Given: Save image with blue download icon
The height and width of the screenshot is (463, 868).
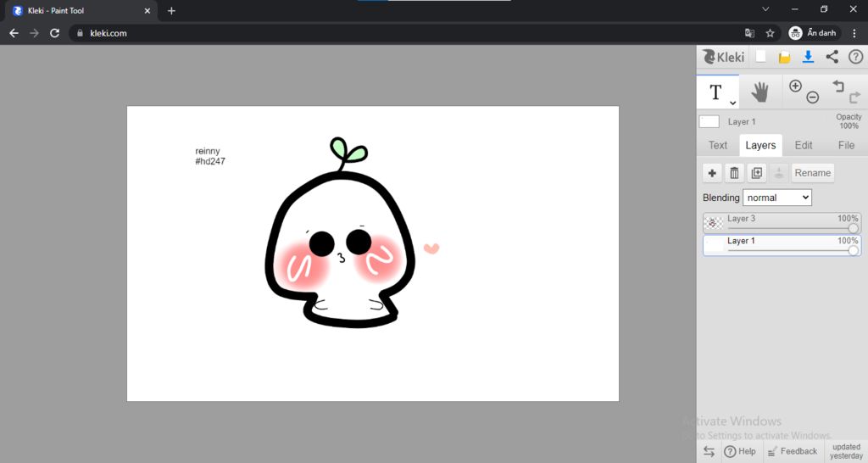Looking at the screenshot, I should [808, 57].
